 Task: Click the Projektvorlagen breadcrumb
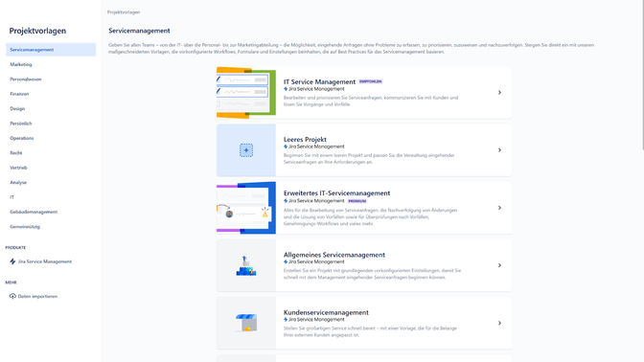pos(124,12)
